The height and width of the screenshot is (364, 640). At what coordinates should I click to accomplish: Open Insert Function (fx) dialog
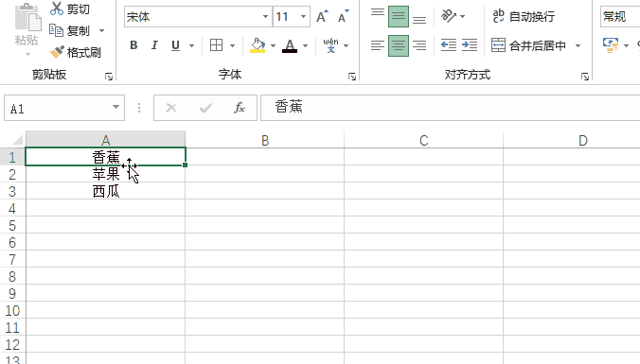(x=240, y=108)
